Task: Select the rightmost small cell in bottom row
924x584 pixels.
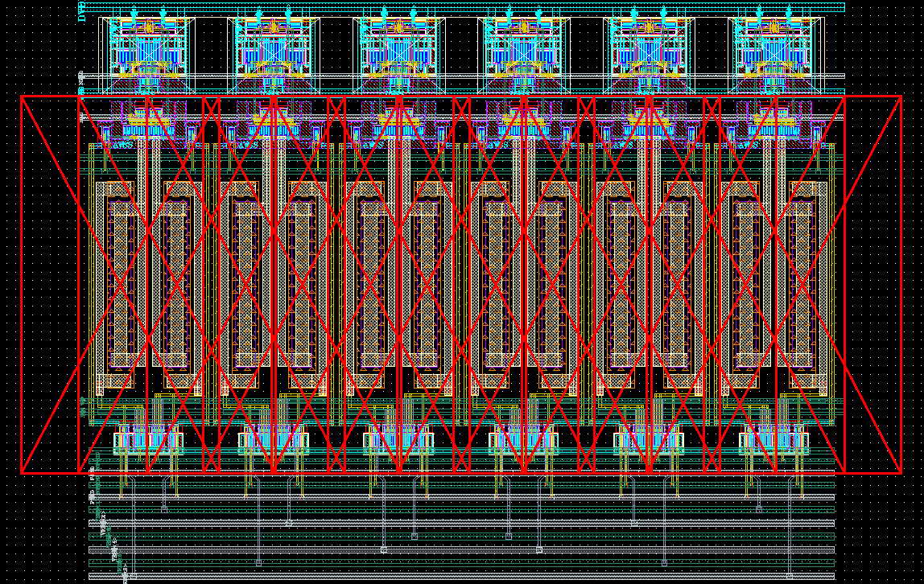Action: pos(773,442)
